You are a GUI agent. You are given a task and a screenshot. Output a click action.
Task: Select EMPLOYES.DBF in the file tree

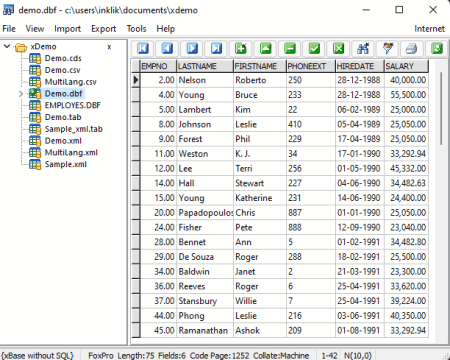[x=73, y=105]
